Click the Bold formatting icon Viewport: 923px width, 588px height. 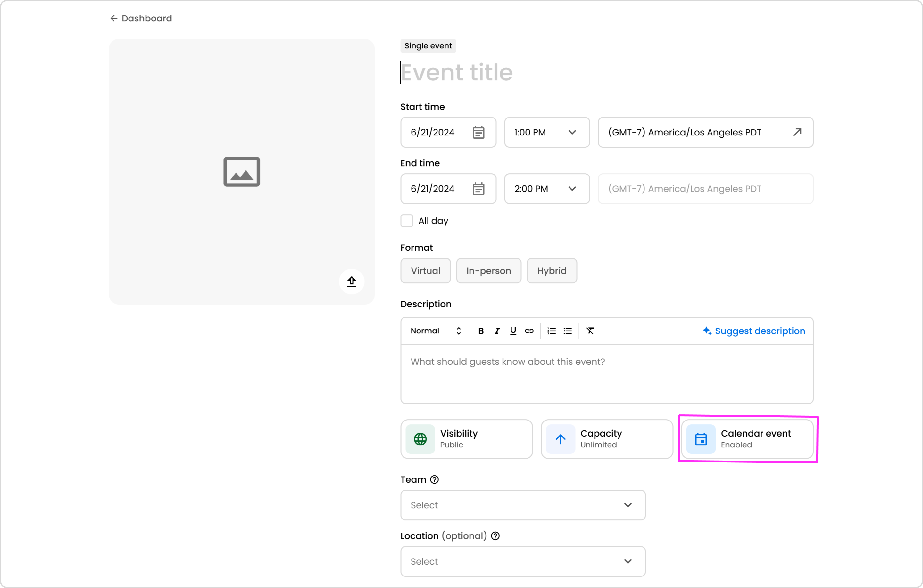pos(481,331)
